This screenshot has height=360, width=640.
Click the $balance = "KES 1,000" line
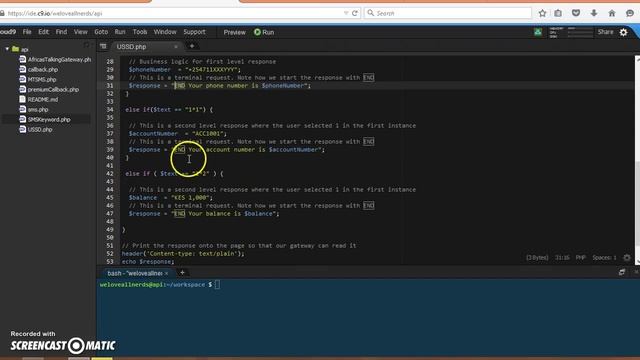171,198
